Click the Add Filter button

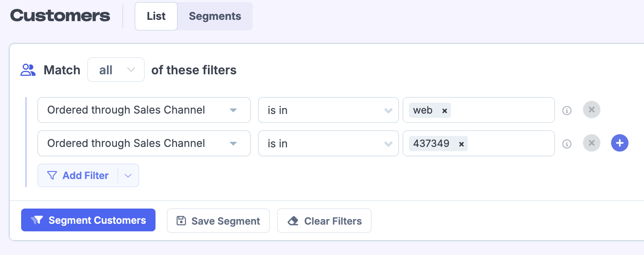tap(78, 176)
